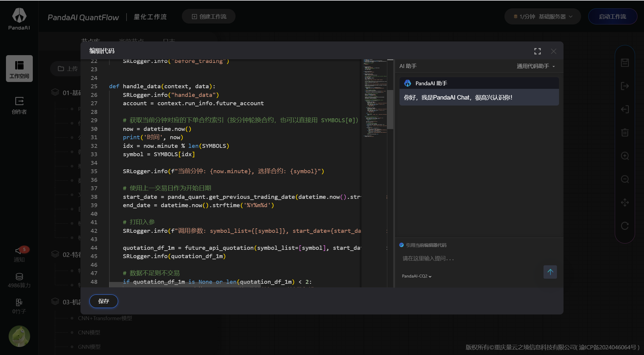Open the 4986算力 compute power item

click(19, 280)
